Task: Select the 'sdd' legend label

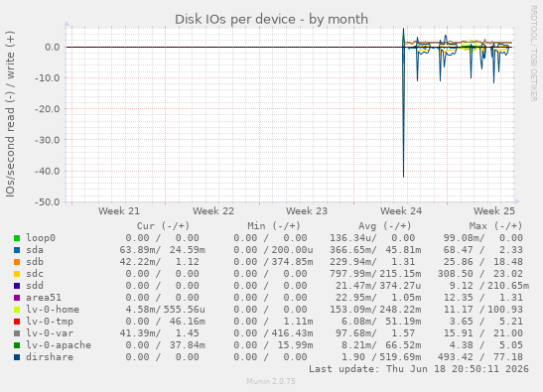Action: point(35,286)
